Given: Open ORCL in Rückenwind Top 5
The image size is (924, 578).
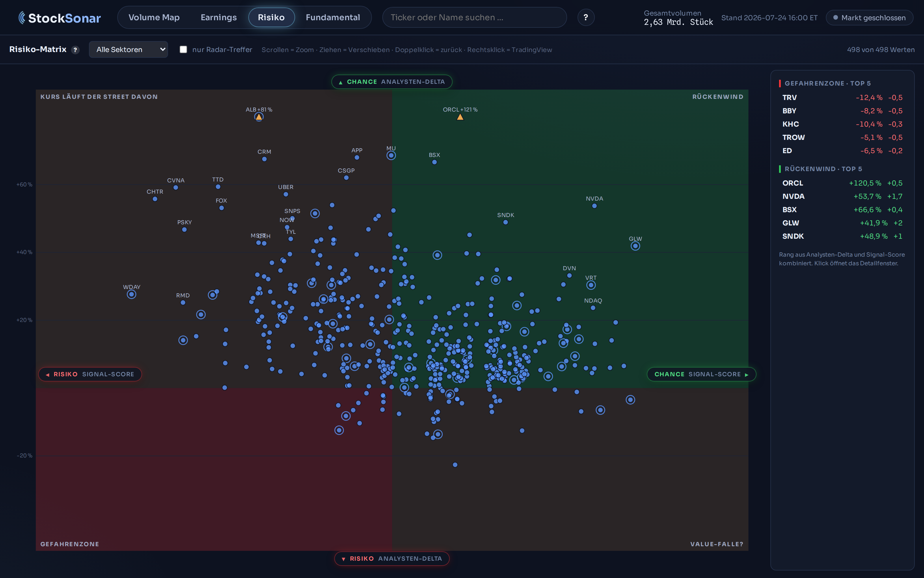Looking at the screenshot, I should coord(842,183).
